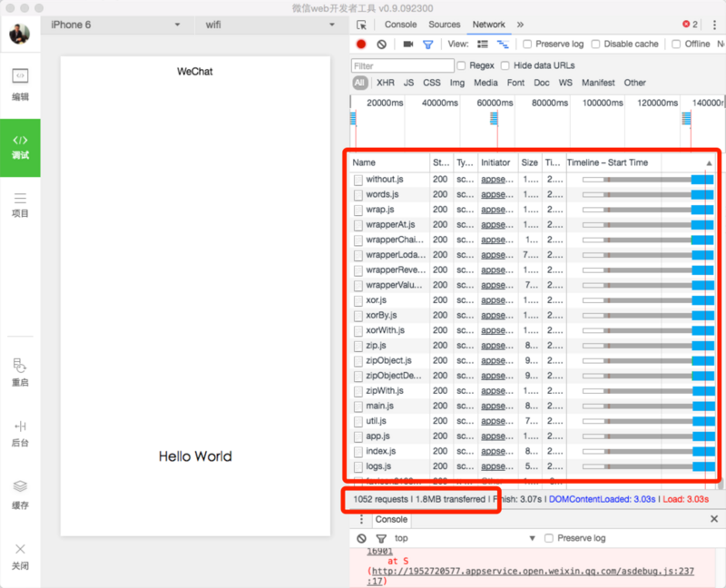Click the capture screenshots camera icon

pyautogui.click(x=407, y=44)
